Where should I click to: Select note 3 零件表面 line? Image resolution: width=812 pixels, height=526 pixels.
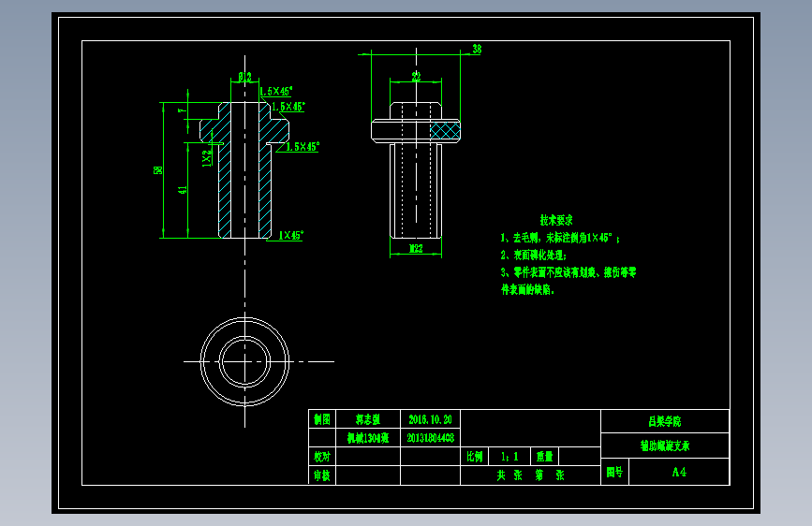point(568,272)
